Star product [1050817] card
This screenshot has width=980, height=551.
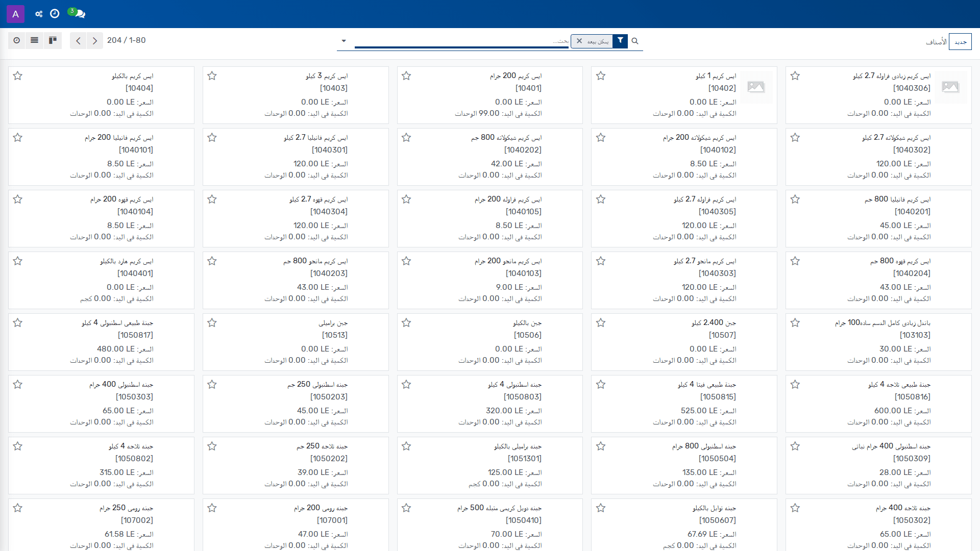[18, 323]
